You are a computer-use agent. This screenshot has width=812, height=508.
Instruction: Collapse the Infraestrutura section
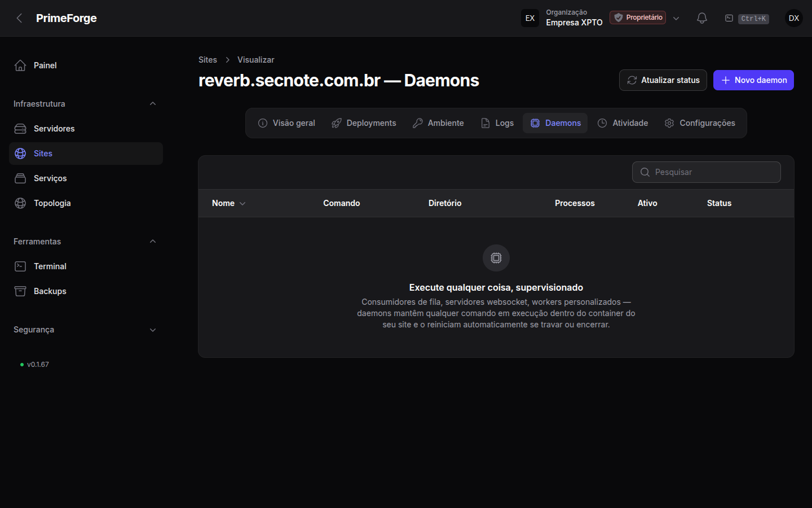pos(153,104)
